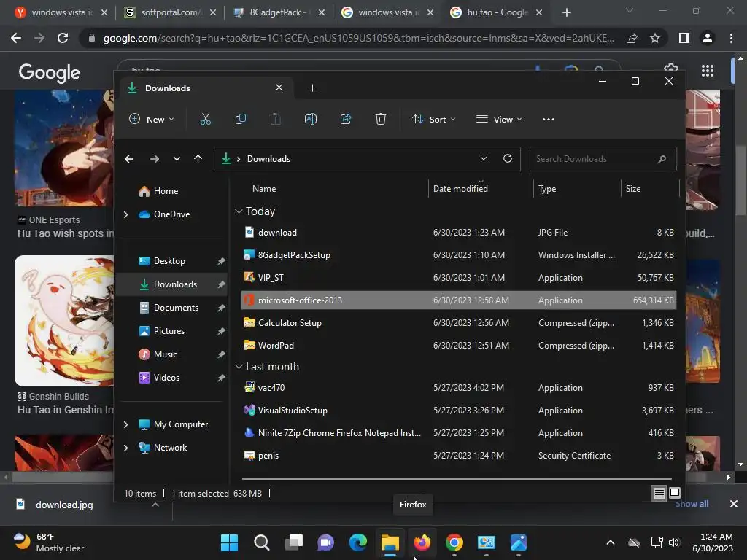The height and width of the screenshot is (560, 747).
Task: Open taskbar Search magnifier
Action: [x=262, y=542]
